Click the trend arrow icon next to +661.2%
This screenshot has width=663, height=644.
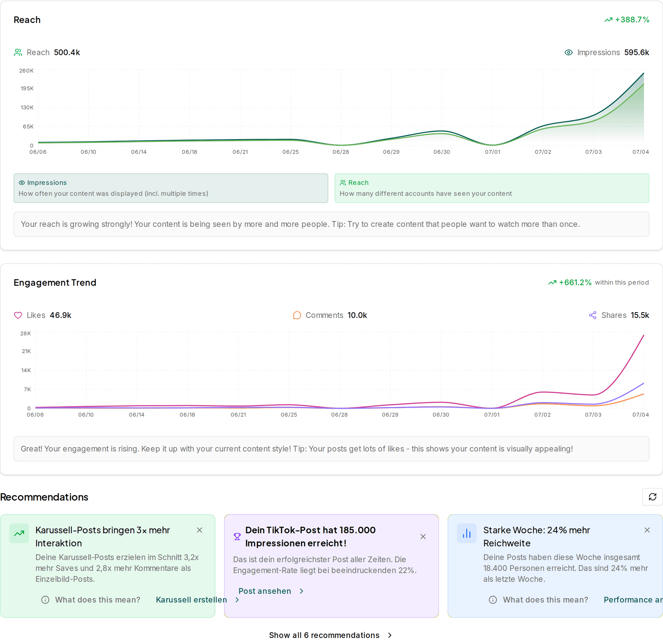552,282
